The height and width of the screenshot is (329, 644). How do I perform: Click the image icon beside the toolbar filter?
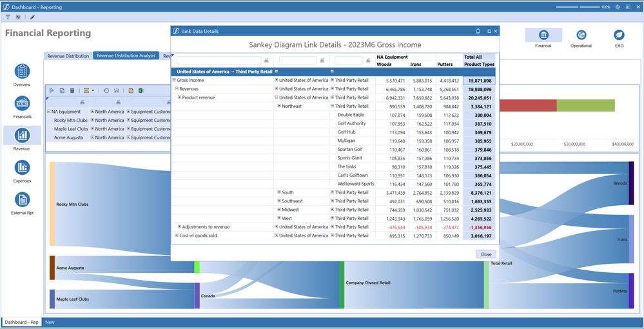18,17
